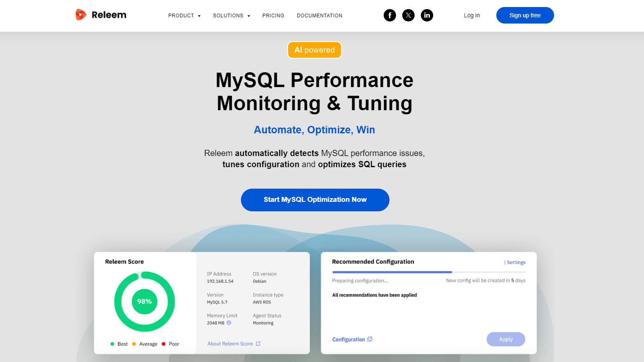Image resolution: width=644 pixels, height=362 pixels.
Task: Click the 98% Releem Score gauge
Action: 144,301
